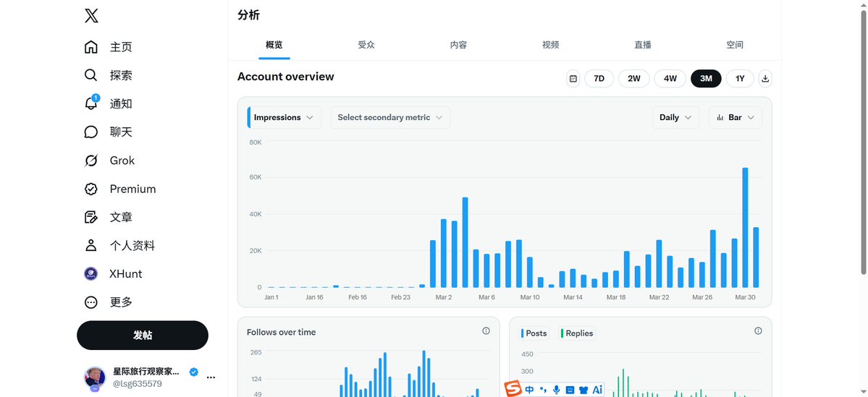Toggle the Replies series legend
Viewport: 868px width, 397px height.
click(x=577, y=333)
